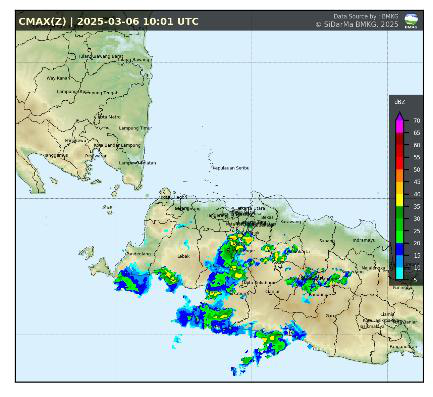Click the magenta arrow atop the dBZ scale
Screen dimensions: 433x397
point(399,115)
